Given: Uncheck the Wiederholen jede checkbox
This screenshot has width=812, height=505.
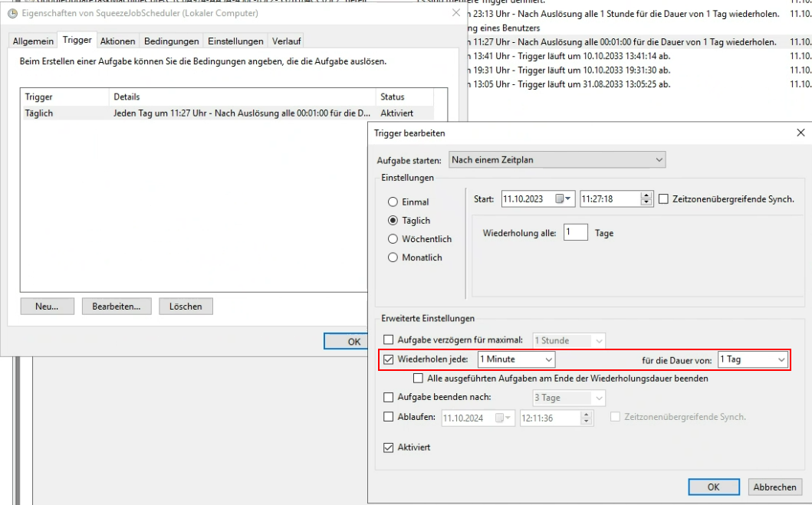Looking at the screenshot, I should coord(389,359).
